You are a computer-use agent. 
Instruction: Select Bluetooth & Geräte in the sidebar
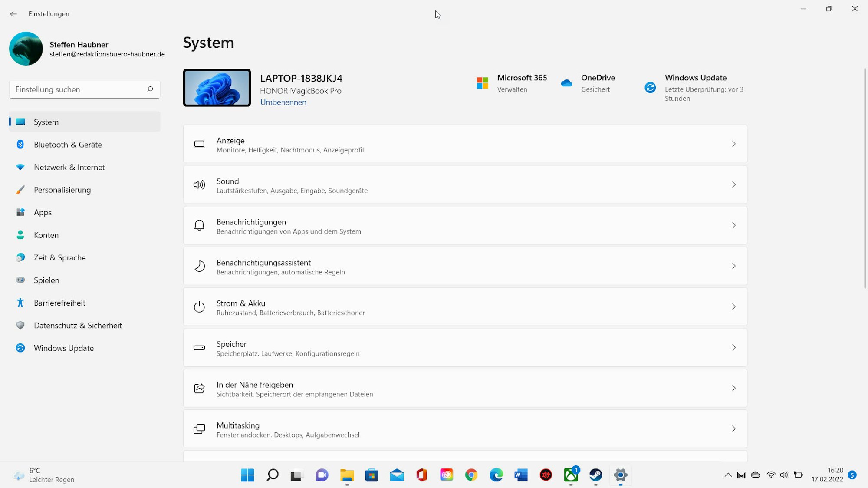tap(68, 145)
